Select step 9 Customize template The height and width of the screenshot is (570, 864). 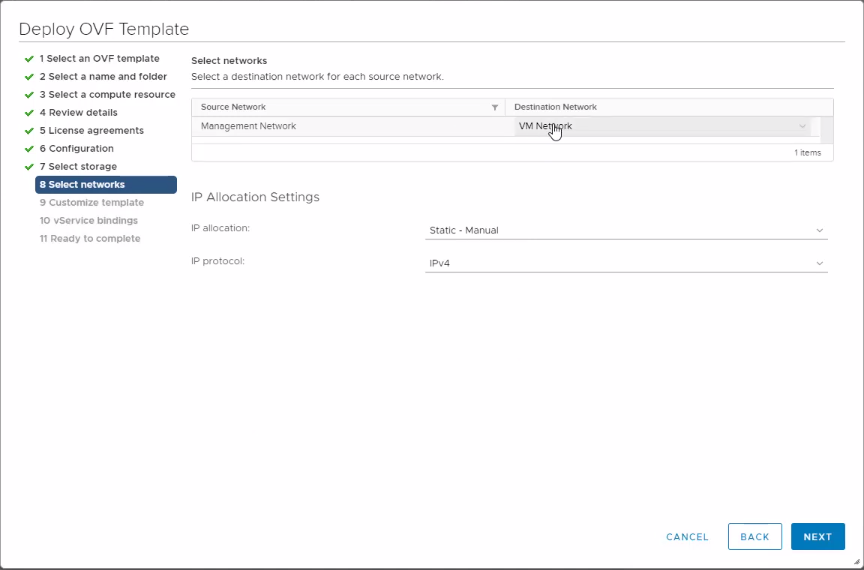(91, 203)
